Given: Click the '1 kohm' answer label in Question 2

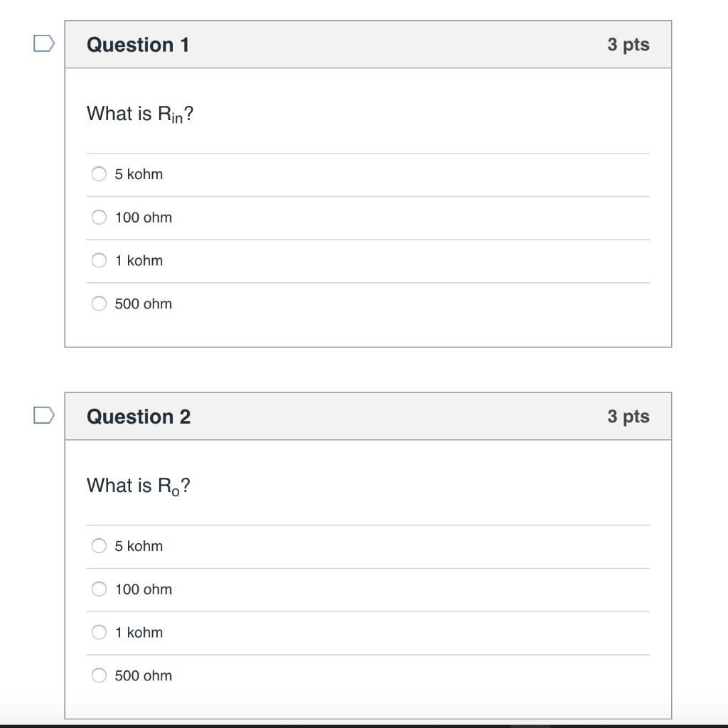Looking at the screenshot, I should 139,633.
